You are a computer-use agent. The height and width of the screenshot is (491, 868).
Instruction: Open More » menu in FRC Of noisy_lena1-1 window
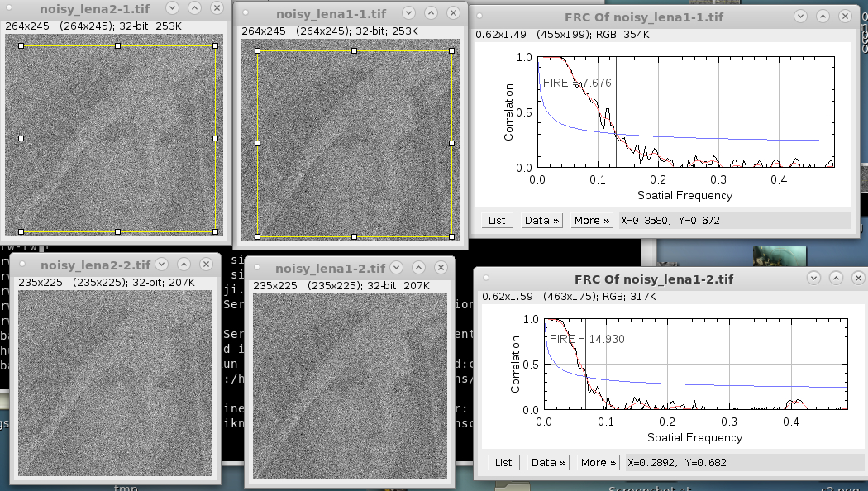click(591, 220)
